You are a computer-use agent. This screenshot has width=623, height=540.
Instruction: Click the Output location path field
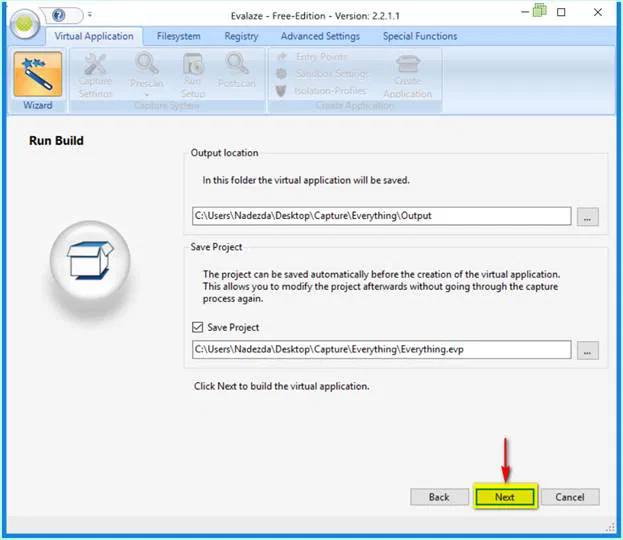pos(381,216)
